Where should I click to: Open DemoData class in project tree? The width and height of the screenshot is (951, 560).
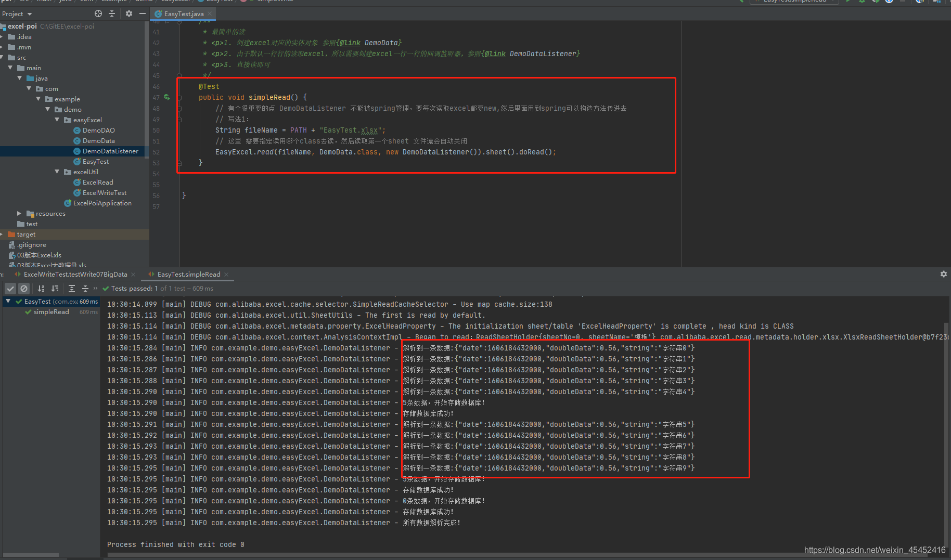[x=98, y=141]
